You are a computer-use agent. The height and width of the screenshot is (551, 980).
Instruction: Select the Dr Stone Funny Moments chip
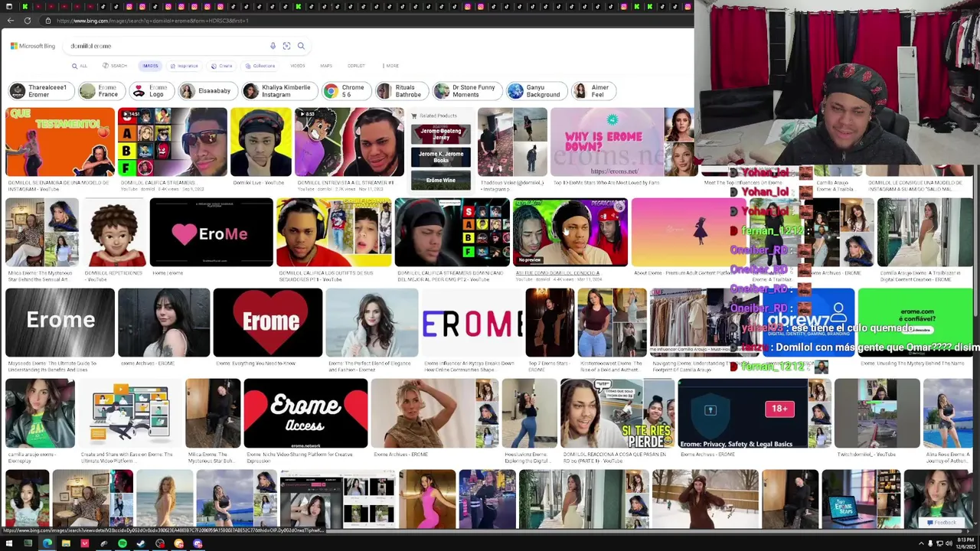466,91
